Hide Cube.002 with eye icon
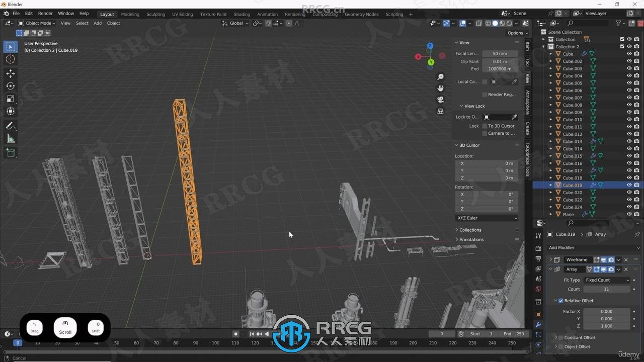 [629, 61]
